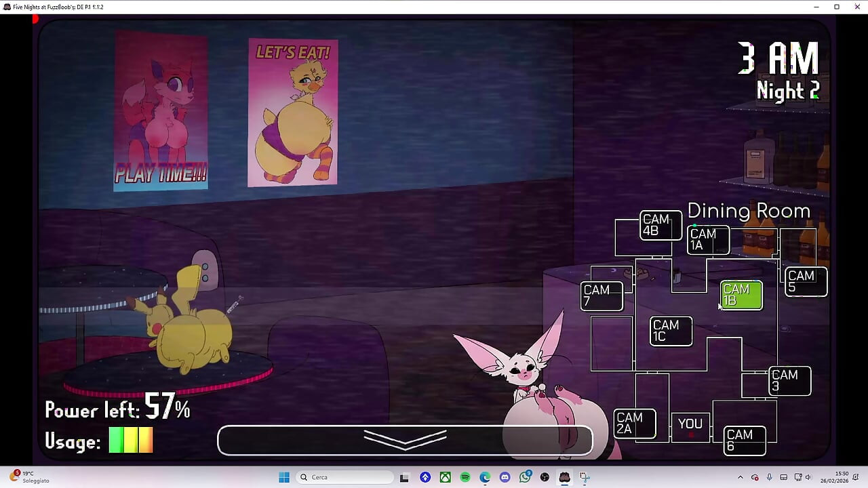
Task: Click the YOU office marker on the map
Action: point(690,427)
